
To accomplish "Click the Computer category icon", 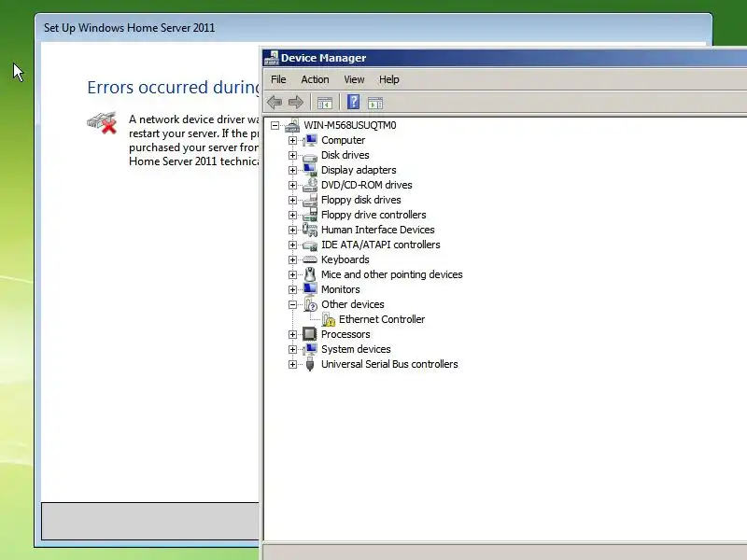I will coord(310,140).
